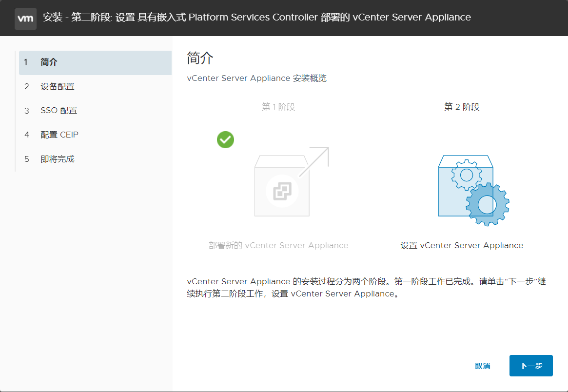Click the small cube emblem inside the stage 1 box
Viewport: 568px width, 392px height.
pyautogui.click(x=281, y=191)
